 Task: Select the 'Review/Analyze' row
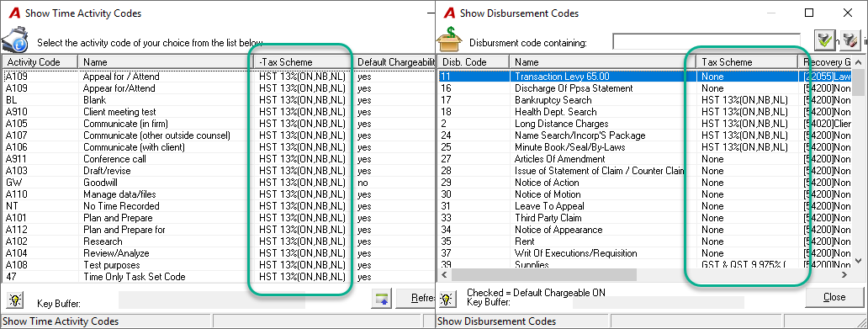coord(220,253)
